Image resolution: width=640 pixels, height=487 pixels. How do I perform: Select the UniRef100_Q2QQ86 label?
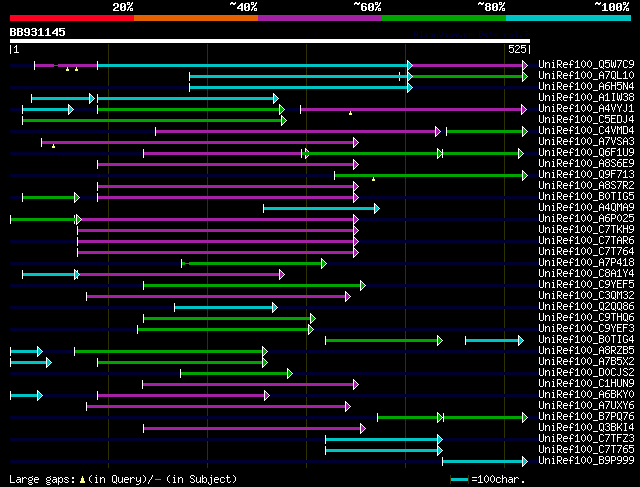[586, 307]
